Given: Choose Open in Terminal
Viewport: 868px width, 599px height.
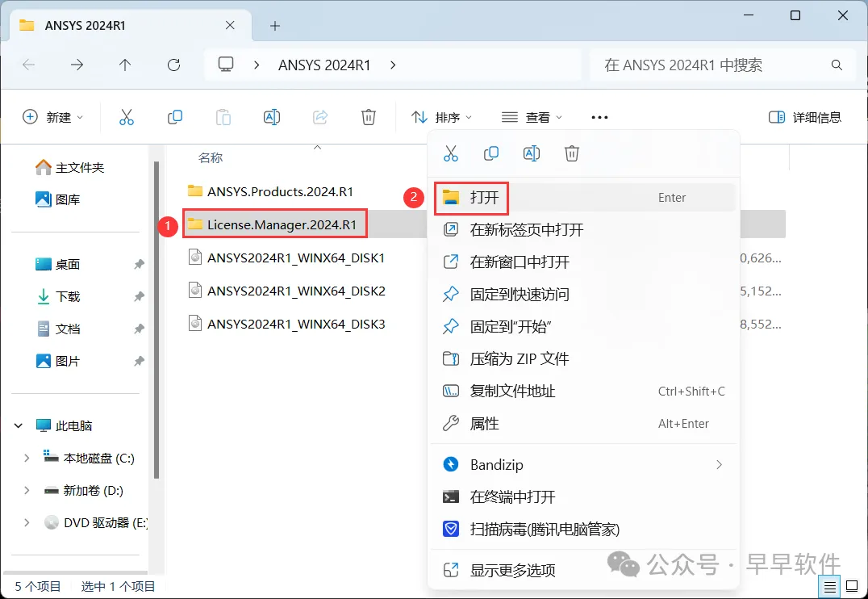Looking at the screenshot, I should (584, 496).
